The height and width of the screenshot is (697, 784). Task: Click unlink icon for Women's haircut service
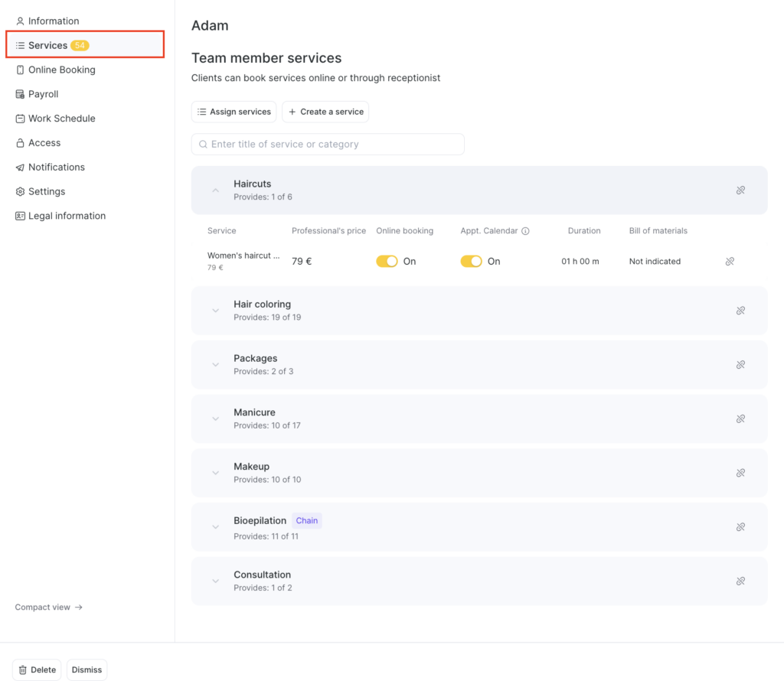[730, 262]
